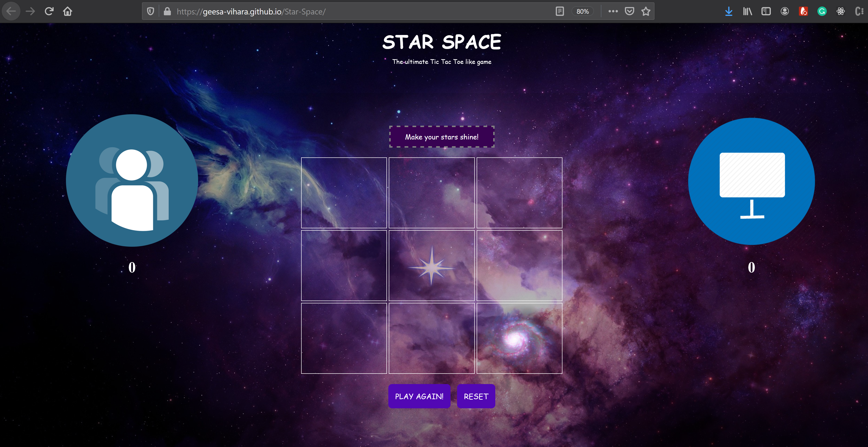View site security padlock info
Viewport: 868px width, 447px height.
click(167, 11)
